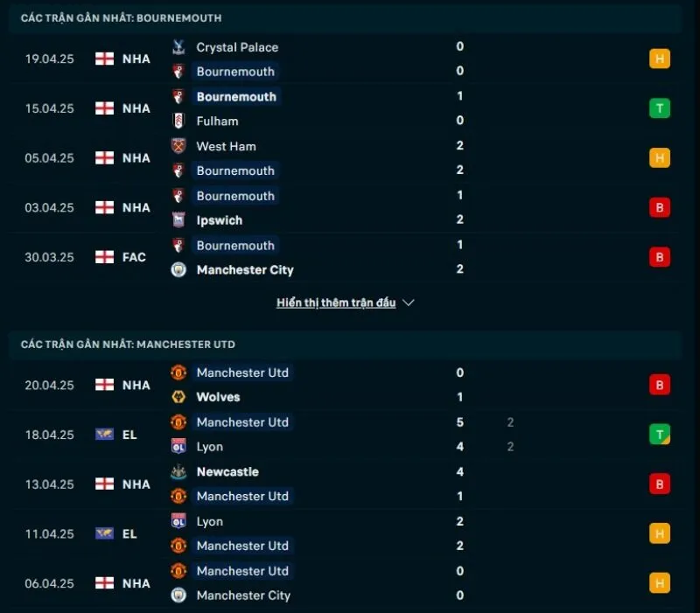Click the green T result badge for Fulham match
The height and width of the screenshot is (613, 700).
tap(659, 108)
